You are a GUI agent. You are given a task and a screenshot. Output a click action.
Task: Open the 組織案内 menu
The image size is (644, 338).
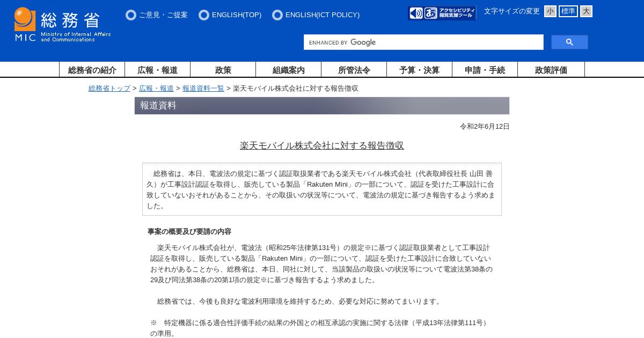click(289, 70)
